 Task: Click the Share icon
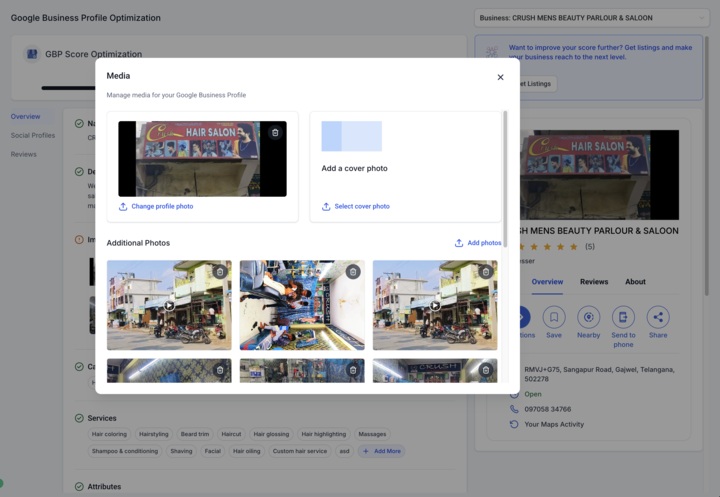click(658, 317)
